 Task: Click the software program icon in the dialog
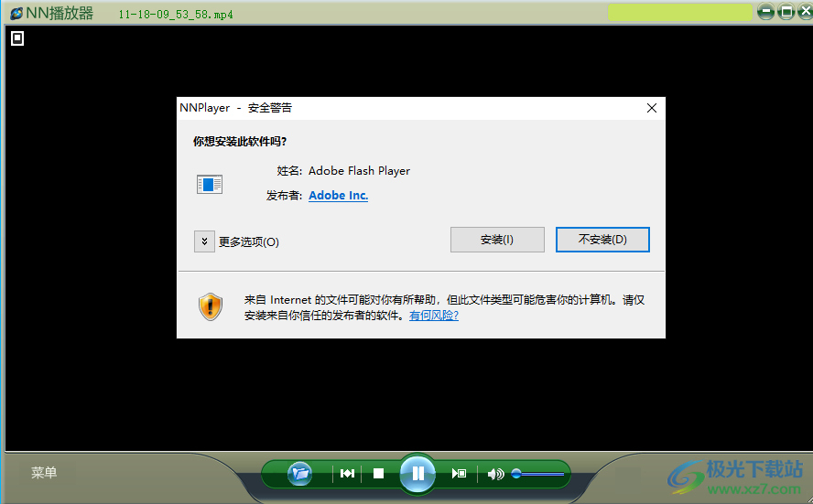tap(210, 185)
